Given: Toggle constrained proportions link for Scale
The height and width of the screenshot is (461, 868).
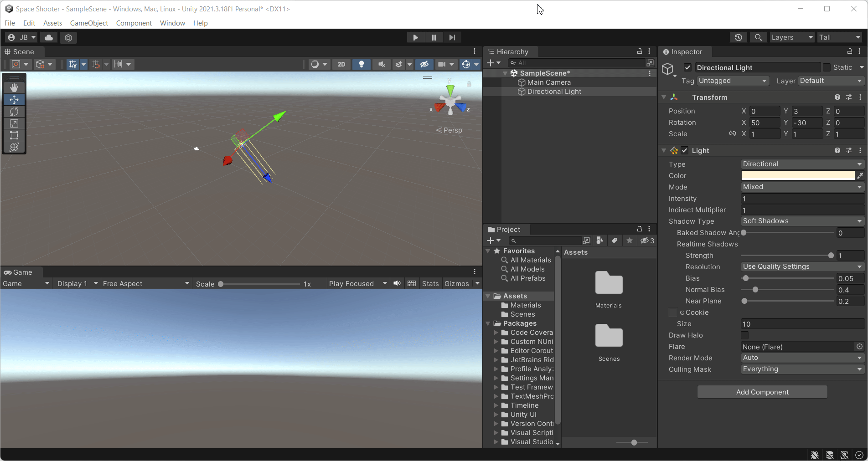Looking at the screenshot, I should pyautogui.click(x=733, y=133).
